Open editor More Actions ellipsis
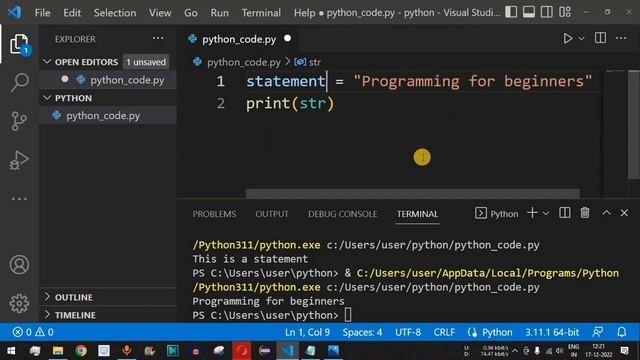 point(621,38)
